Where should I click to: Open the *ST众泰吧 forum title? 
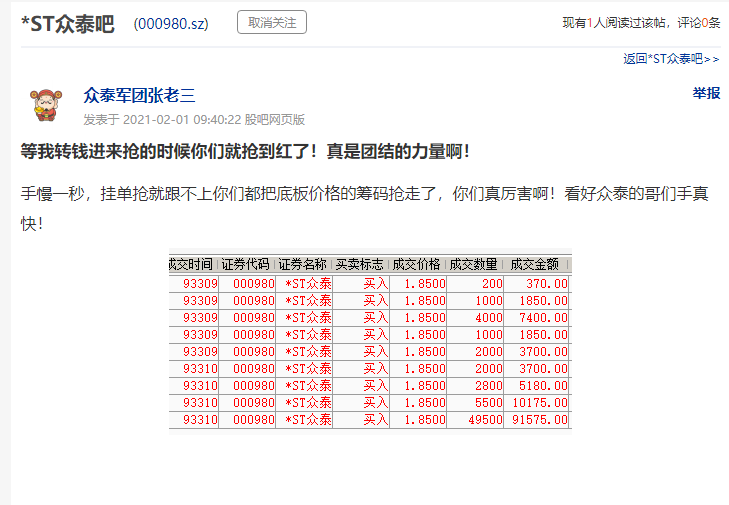tap(68, 24)
